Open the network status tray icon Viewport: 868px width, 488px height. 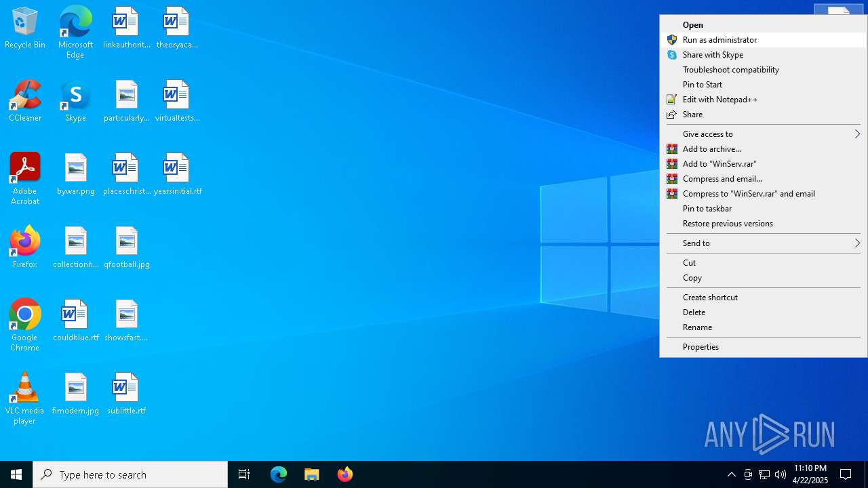764,474
